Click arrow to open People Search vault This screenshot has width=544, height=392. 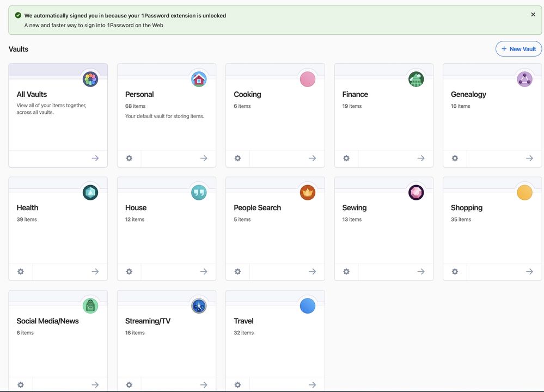point(312,272)
